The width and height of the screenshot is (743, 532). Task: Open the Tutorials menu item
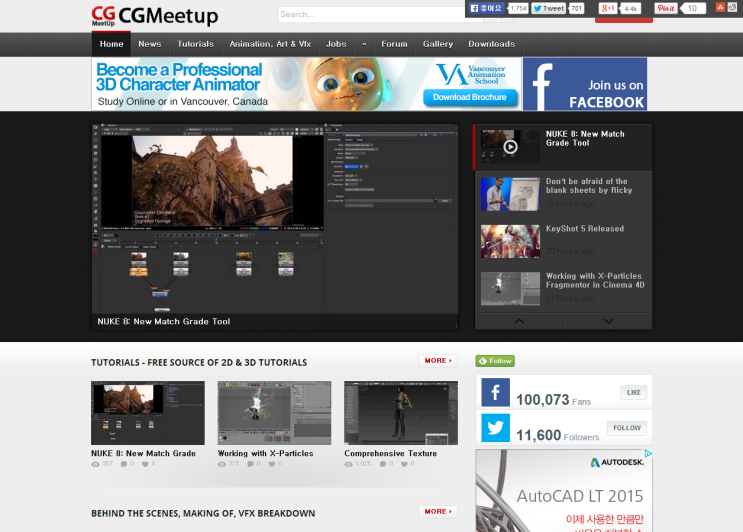[195, 44]
